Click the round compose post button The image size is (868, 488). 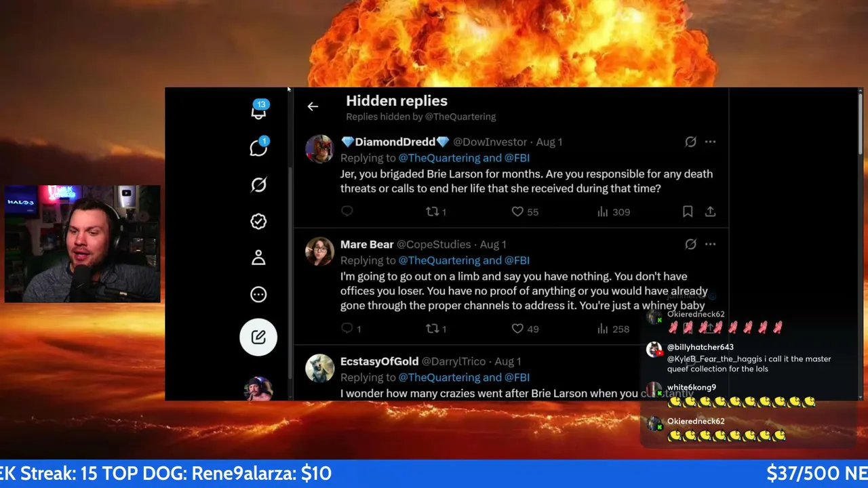pos(258,337)
